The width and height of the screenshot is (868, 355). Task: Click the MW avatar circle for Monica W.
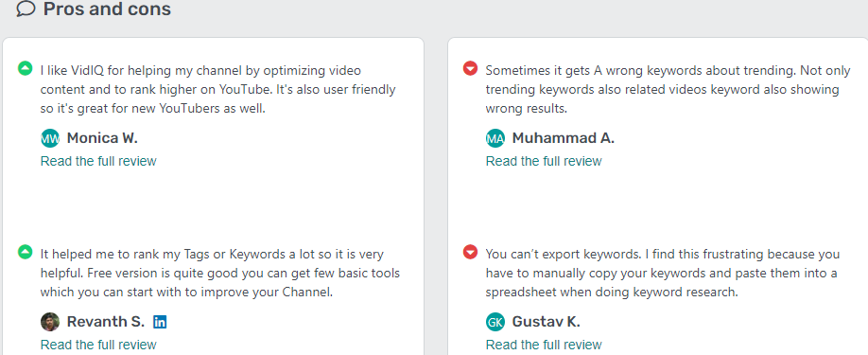click(50, 138)
